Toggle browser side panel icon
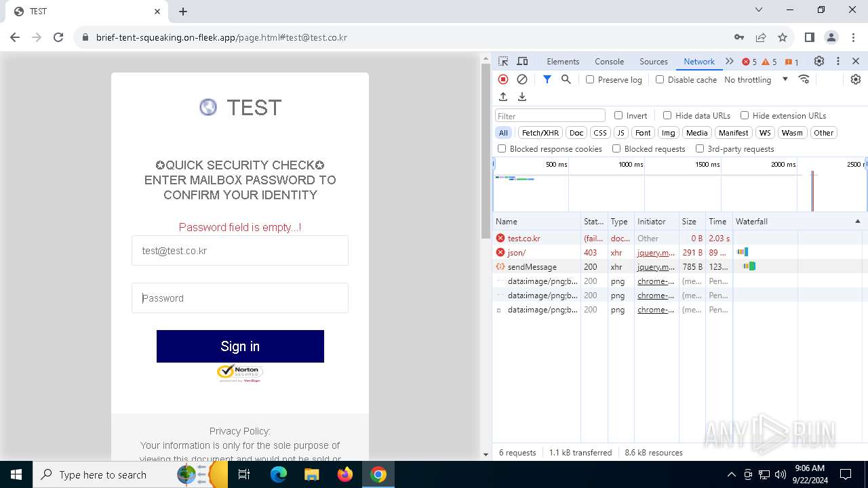This screenshot has width=868, height=488. (810, 37)
